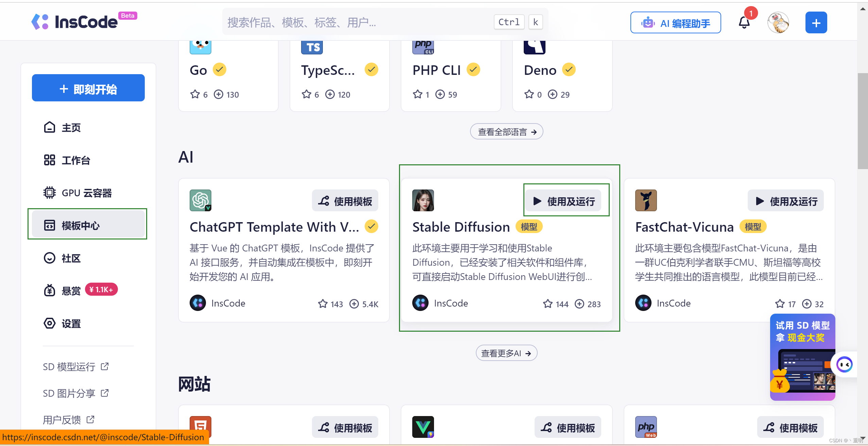Image resolution: width=868 pixels, height=446 pixels.
Task: Click star icon on ChatGPT Template card
Action: click(x=323, y=304)
